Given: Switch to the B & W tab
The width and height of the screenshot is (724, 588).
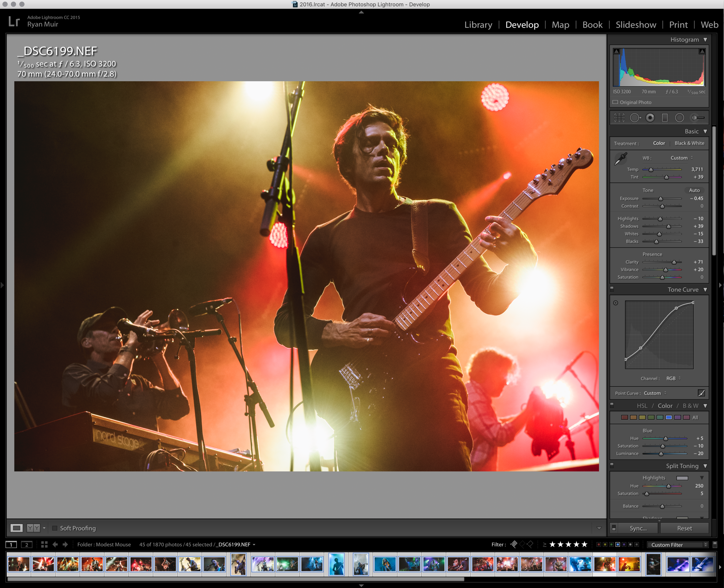Looking at the screenshot, I should tap(690, 406).
